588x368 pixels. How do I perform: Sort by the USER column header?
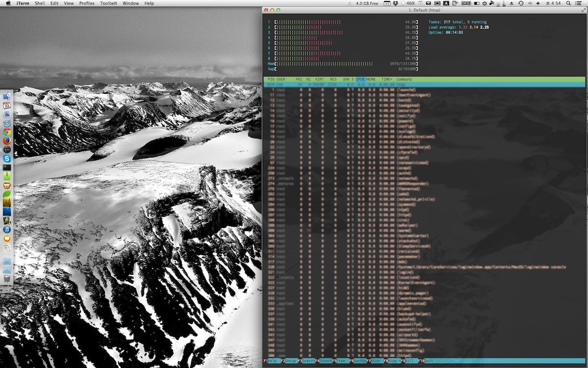coord(281,79)
